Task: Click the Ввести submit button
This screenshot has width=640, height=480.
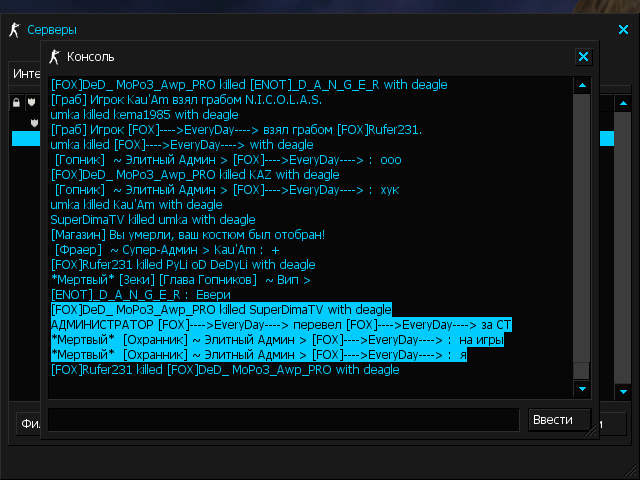Action: pos(559,420)
